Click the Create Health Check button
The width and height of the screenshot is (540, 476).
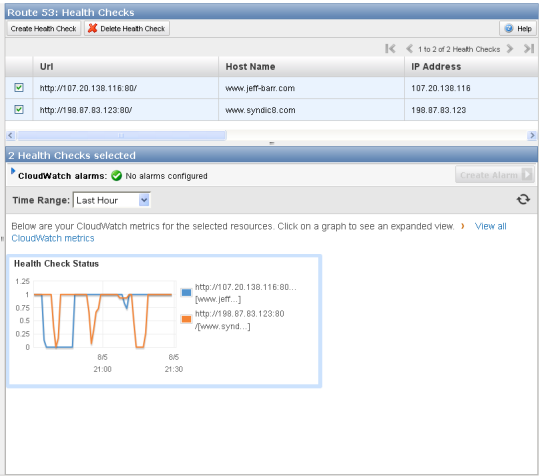point(43,29)
